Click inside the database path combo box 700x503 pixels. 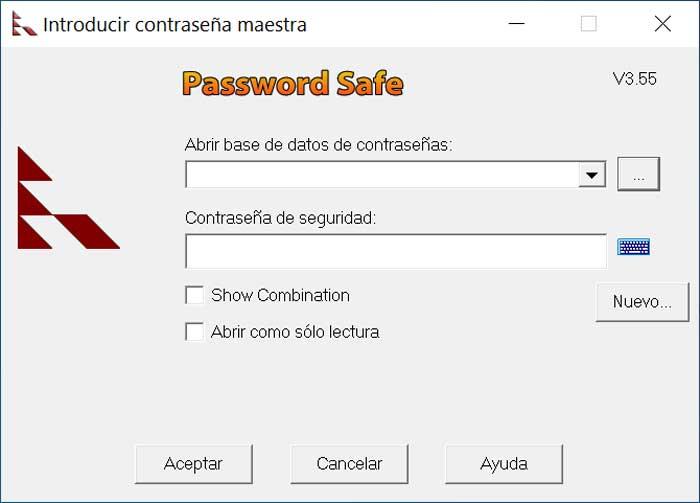(x=381, y=175)
